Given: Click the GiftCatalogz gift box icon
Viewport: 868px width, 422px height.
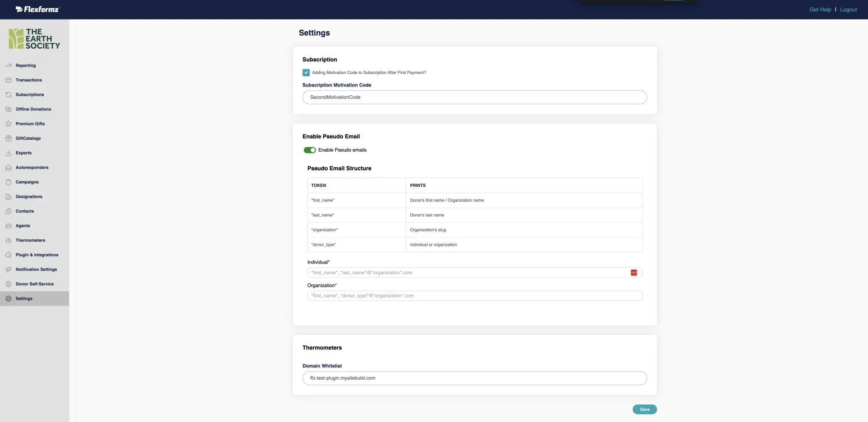Looking at the screenshot, I should click(x=8, y=139).
